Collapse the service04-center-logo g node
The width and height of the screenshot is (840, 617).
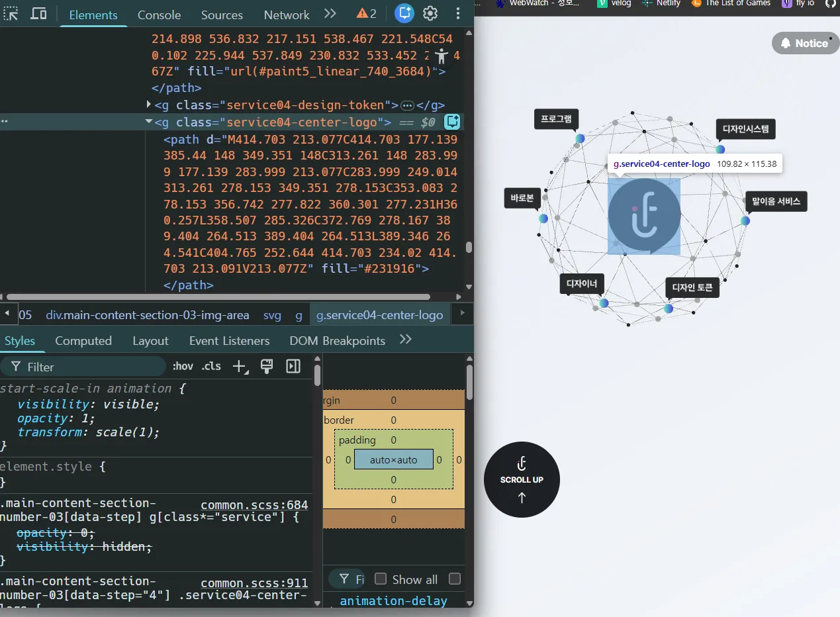(149, 122)
